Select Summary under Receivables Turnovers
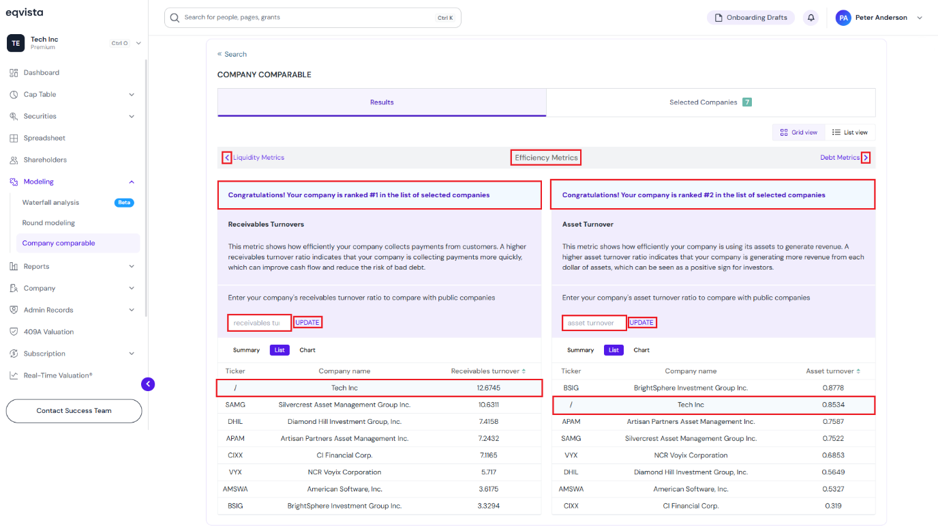The width and height of the screenshot is (938, 529). (x=246, y=350)
